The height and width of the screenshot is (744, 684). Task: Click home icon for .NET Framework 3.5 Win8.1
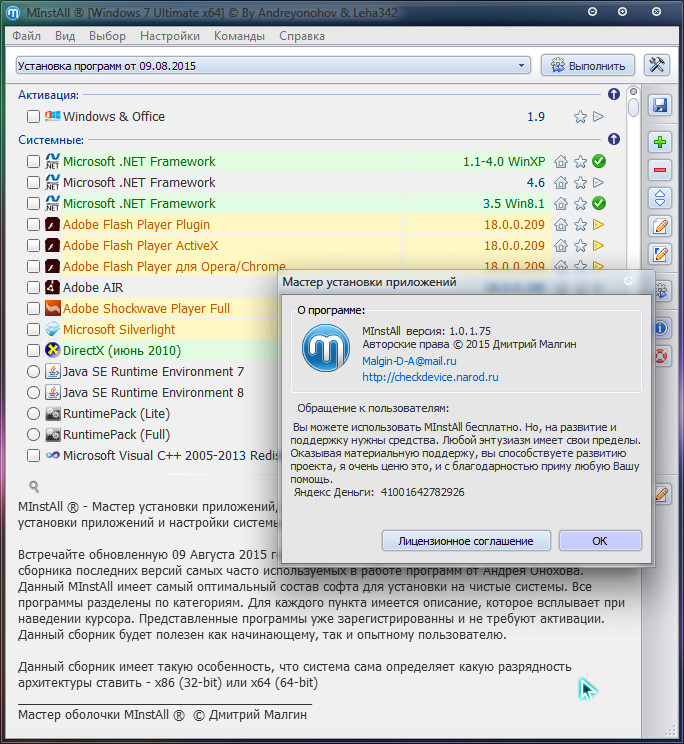coord(561,204)
